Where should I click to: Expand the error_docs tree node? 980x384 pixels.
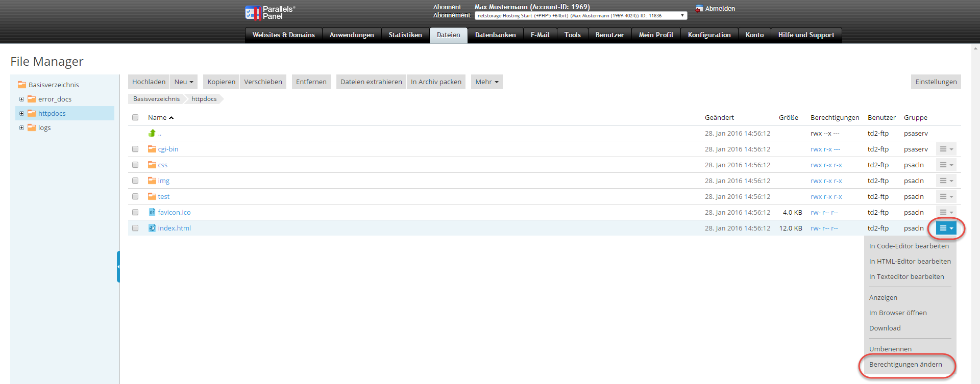(21, 99)
